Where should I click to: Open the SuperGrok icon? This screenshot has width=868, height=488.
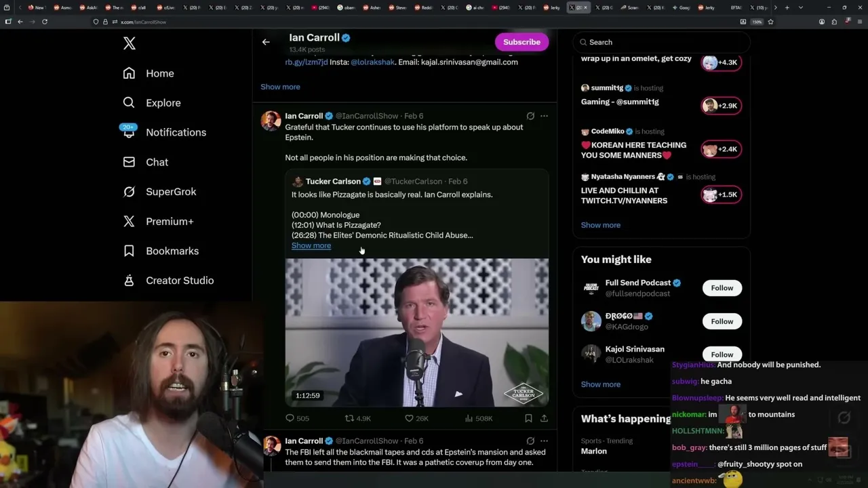click(129, 192)
